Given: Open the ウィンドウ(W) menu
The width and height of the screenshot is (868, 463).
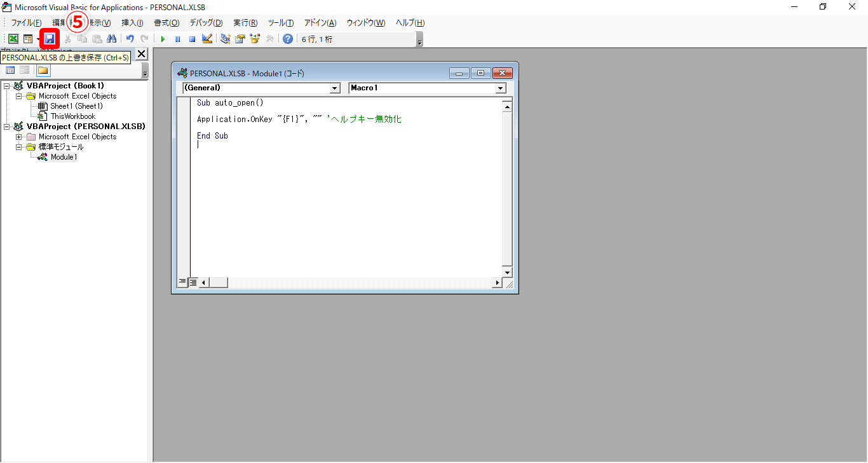Looking at the screenshot, I should [x=366, y=23].
